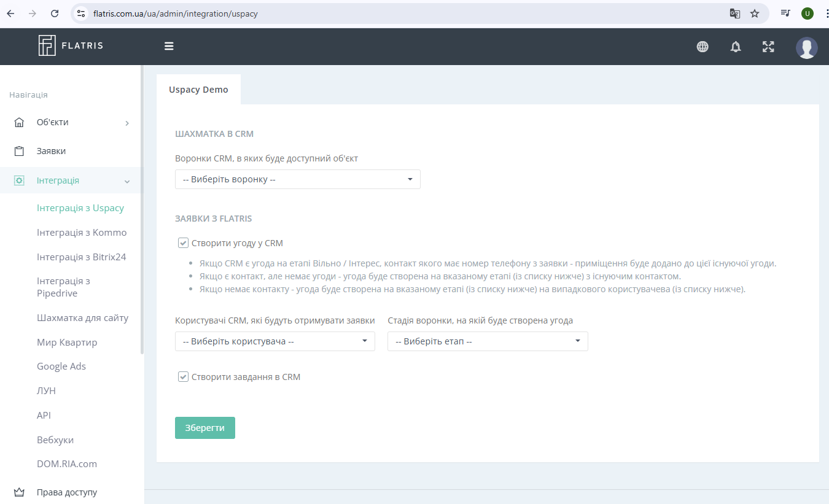Open Інтеграція з Pipedrive
829x504 pixels.
pos(63,287)
